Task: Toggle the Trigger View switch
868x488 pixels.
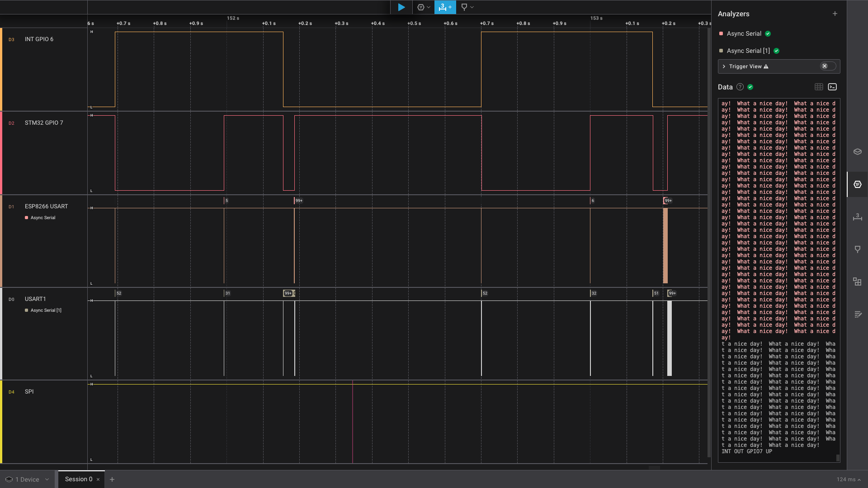Action: (828, 66)
